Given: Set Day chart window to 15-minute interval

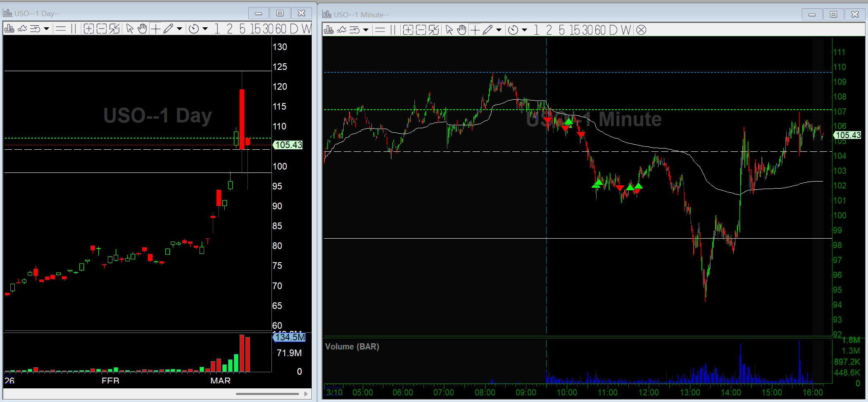Looking at the screenshot, I should tap(255, 29).
